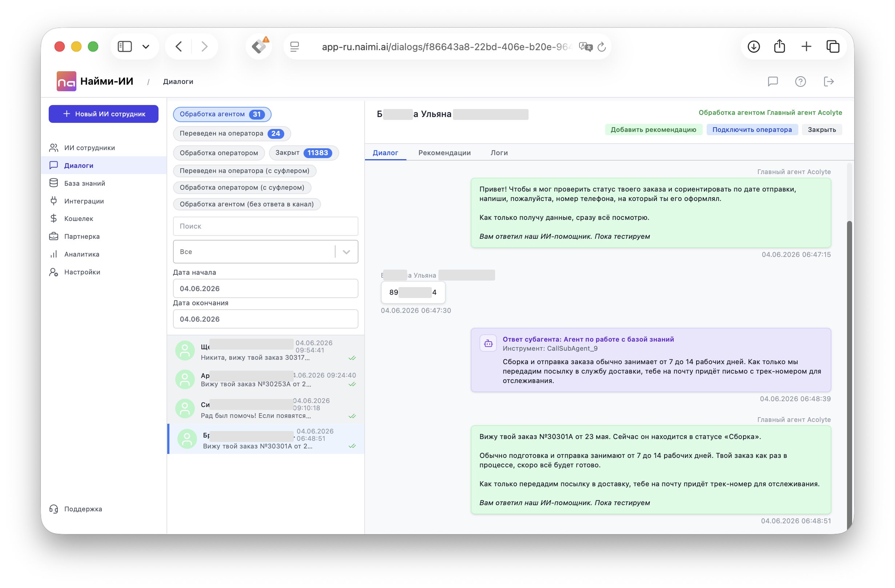Click the subagent robot icon in the purple message
This screenshot has height=588, width=895.
click(x=488, y=343)
